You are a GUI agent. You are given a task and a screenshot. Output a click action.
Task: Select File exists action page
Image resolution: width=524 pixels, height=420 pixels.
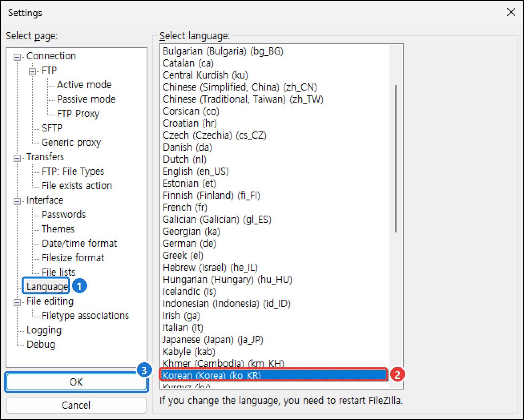pos(77,186)
